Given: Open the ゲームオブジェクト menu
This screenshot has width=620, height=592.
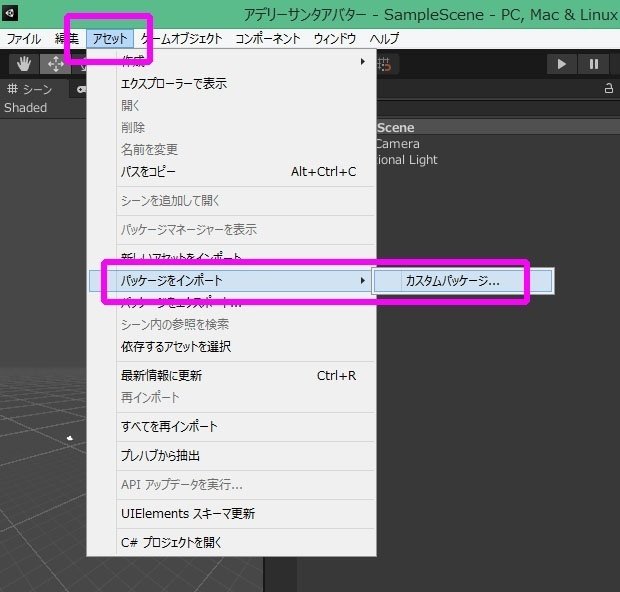Looking at the screenshot, I should pos(182,39).
